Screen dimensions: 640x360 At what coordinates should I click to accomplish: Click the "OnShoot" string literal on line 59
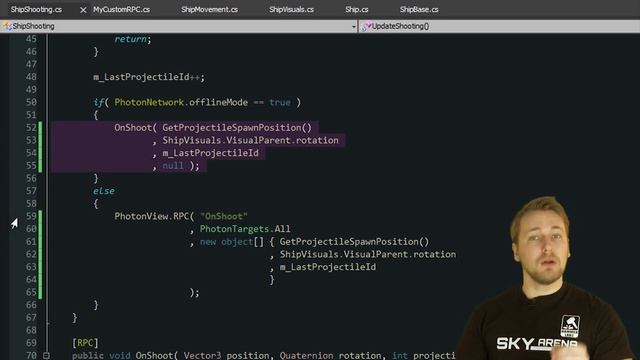tap(224, 216)
